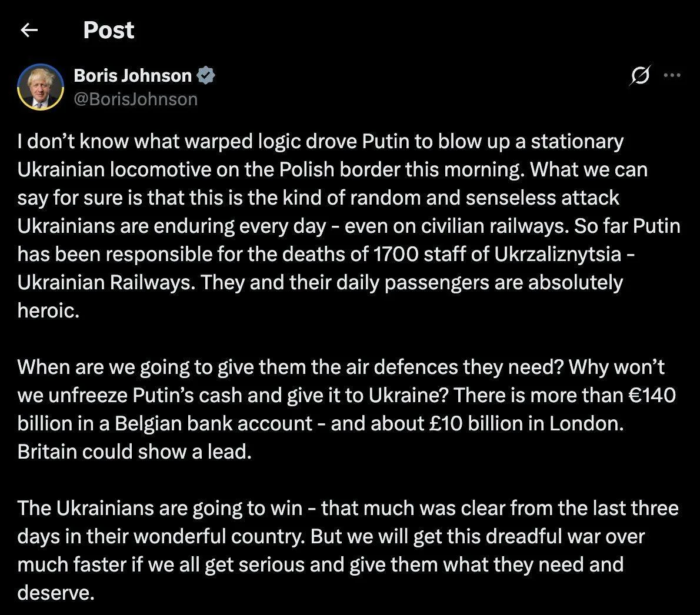Click the final word "deserve."
Screen dimensions: 700x615
56,593
